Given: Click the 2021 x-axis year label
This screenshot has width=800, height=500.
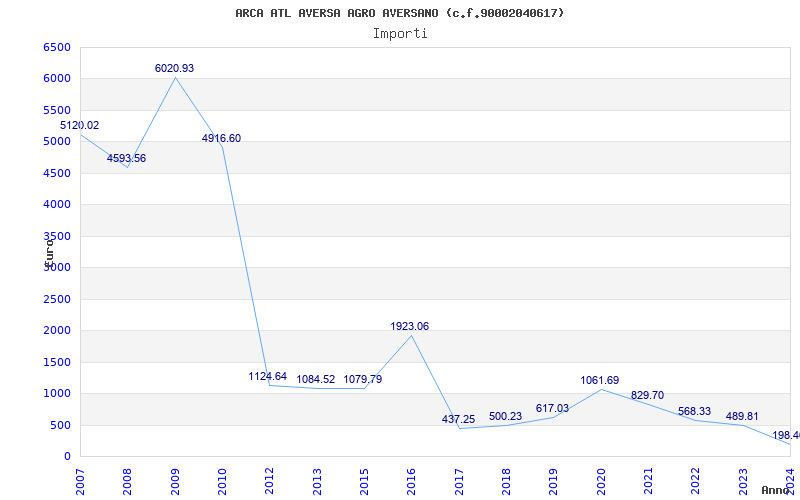Looking at the screenshot, I should tap(648, 482).
